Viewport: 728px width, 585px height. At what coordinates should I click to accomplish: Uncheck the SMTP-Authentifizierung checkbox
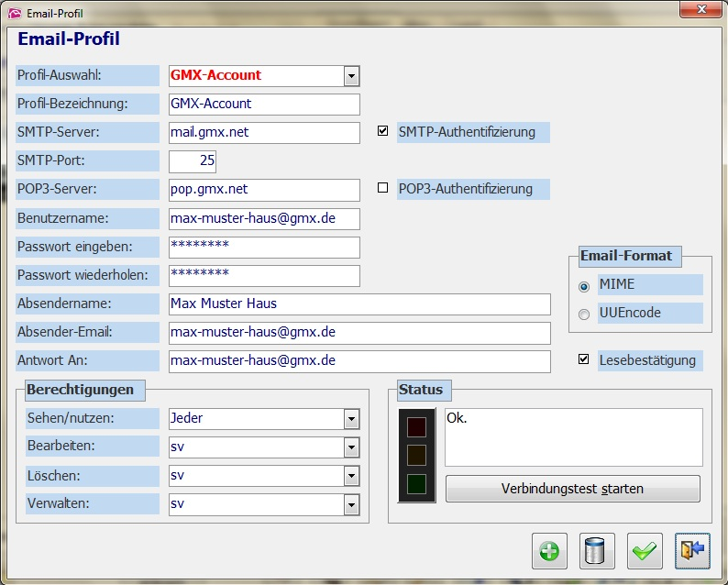pyautogui.click(x=383, y=131)
